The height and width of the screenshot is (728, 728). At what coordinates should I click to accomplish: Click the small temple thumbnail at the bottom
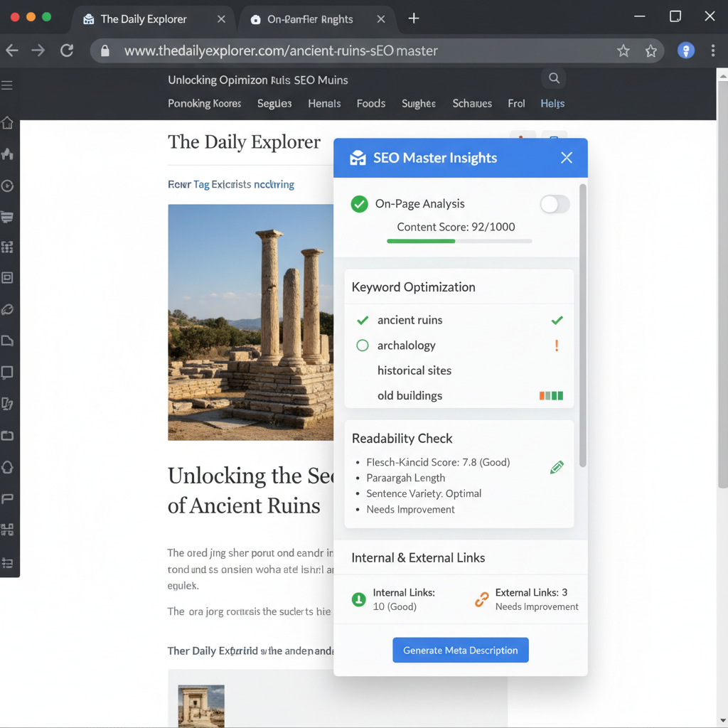[x=201, y=706]
